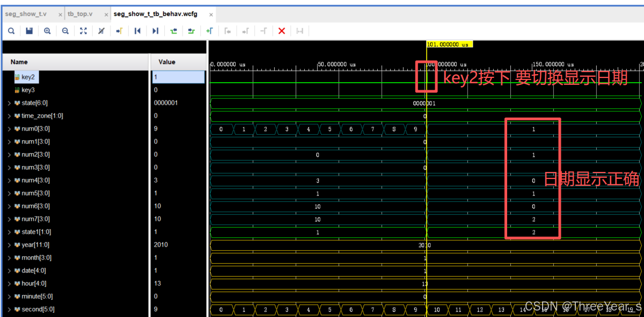Viewport: 644px width, 317px height.
Task: Select the minute[5:0] signal name
Action: (38, 296)
